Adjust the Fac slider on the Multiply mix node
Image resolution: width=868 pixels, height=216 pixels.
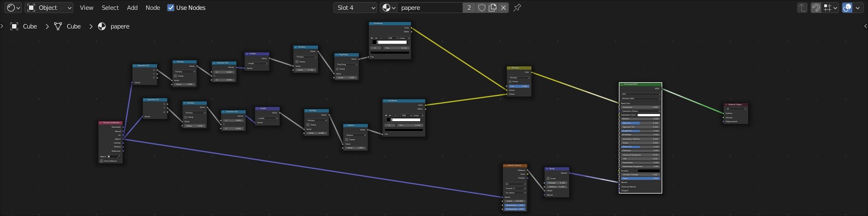point(519,86)
